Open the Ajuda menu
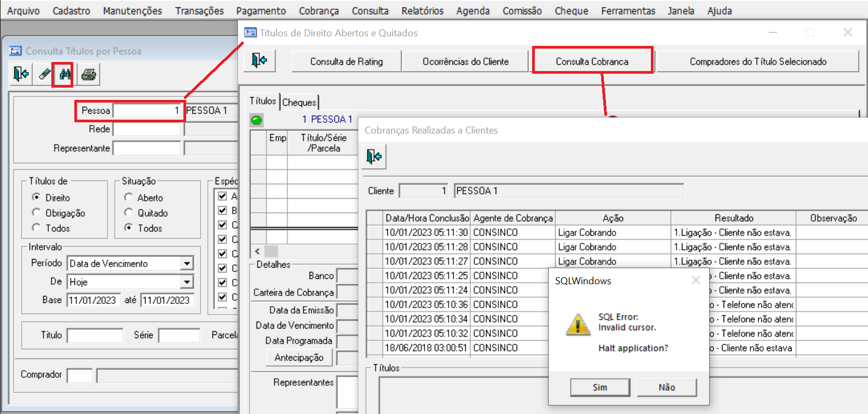The height and width of the screenshot is (414, 868). [719, 11]
